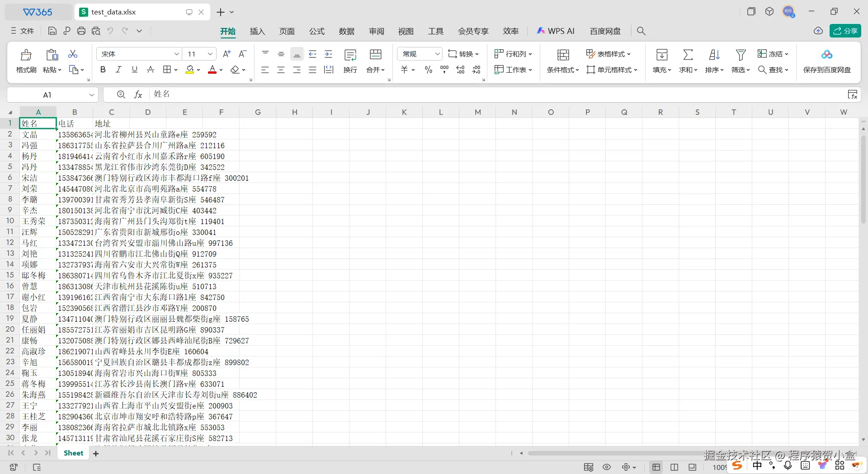Screen dimensions: 868x474
Task: Increase font size with A+ icon
Action: [227, 54]
